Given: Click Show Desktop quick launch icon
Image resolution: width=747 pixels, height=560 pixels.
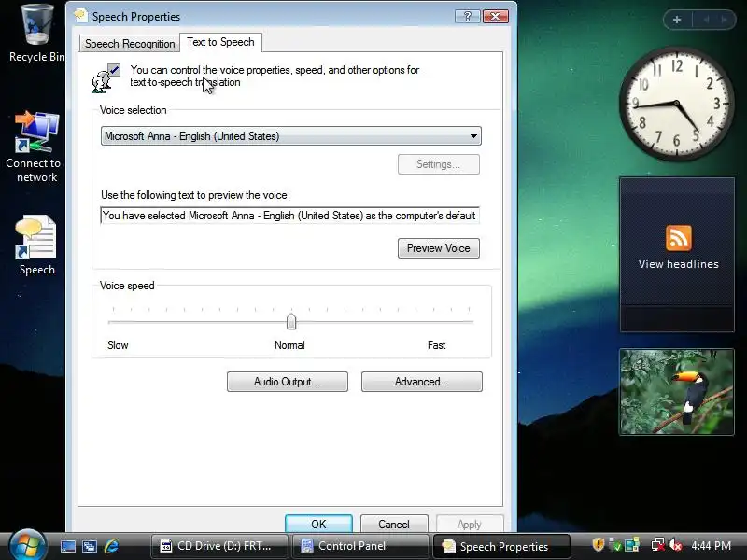Looking at the screenshot, I should pos(67,546).
